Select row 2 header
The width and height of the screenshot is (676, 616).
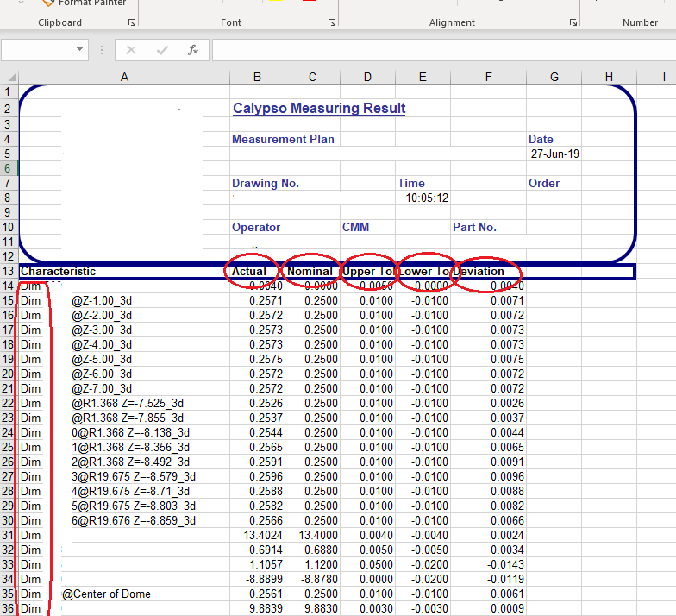pyautogui.click(x=9, y=109)
